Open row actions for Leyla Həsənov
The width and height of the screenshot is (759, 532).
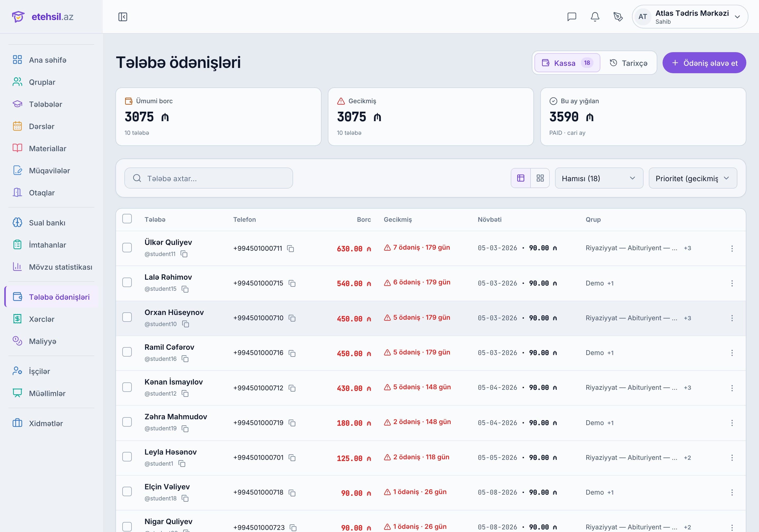732,458
